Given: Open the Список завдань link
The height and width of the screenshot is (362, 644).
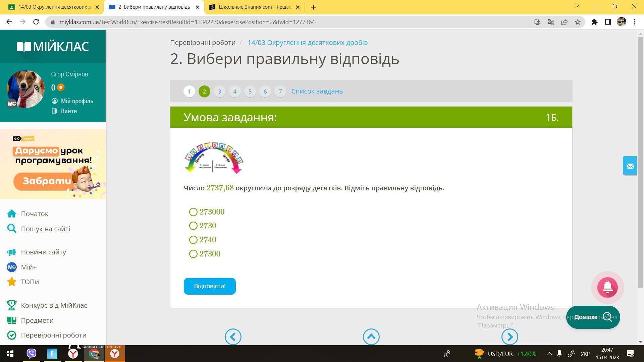Looking at the screenshot, I should (x=317, y=91).
